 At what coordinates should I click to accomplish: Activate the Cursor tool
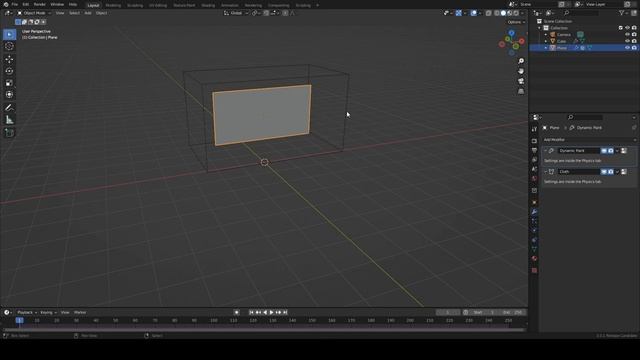pyautogui.click(x=9, y=46)
